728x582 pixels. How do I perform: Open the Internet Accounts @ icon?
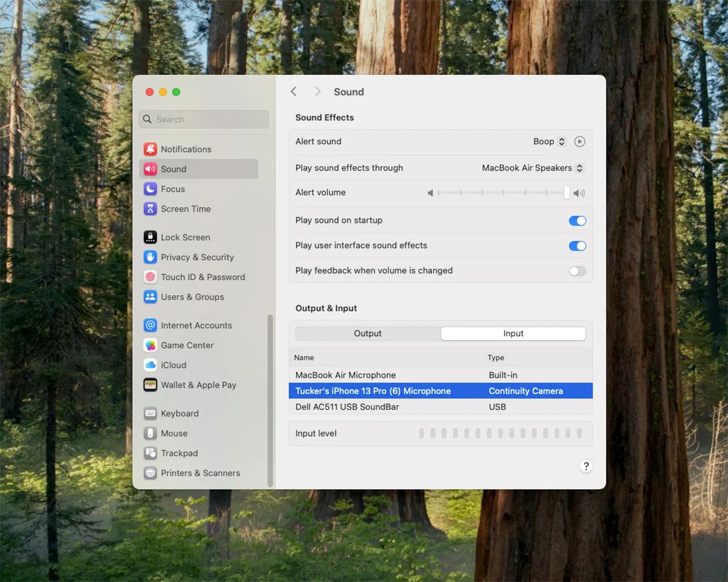(150, 326)
